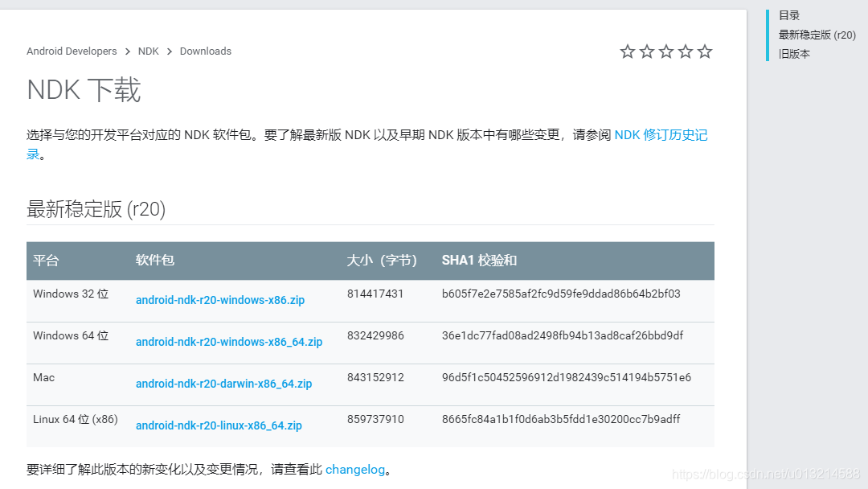The image size is (868, 489).
Task: Rate page with fifth star
Action: (705, 51)
